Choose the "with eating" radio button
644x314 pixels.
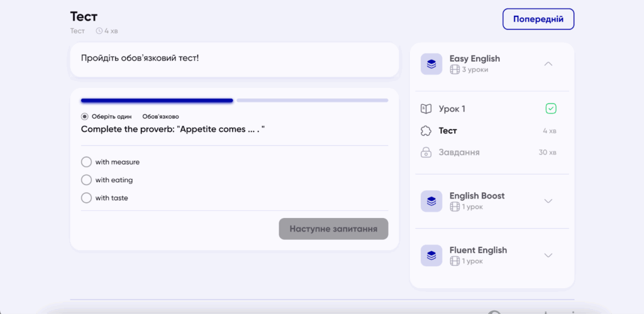86,180
